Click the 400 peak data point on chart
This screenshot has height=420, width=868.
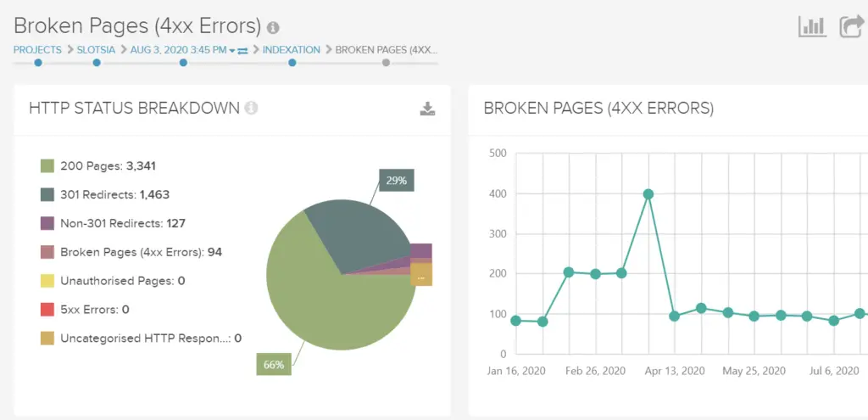click(648, 194)
